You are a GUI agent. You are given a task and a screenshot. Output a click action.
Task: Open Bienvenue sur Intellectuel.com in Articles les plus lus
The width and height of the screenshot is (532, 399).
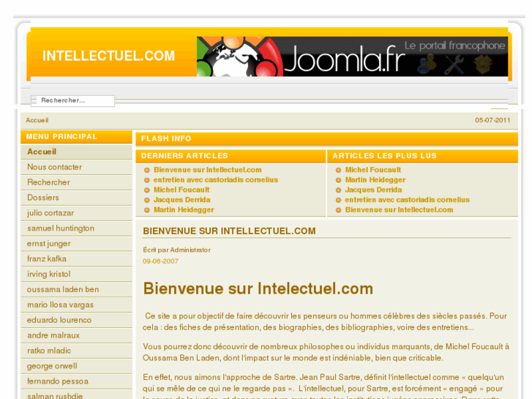[399, 210]
